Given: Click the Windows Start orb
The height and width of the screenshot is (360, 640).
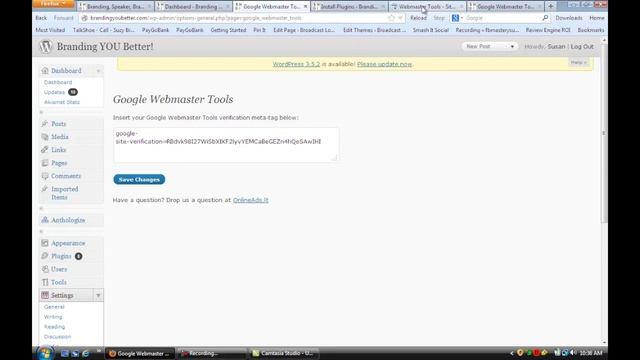Looking at the screenshot, I should coord(45,353).
